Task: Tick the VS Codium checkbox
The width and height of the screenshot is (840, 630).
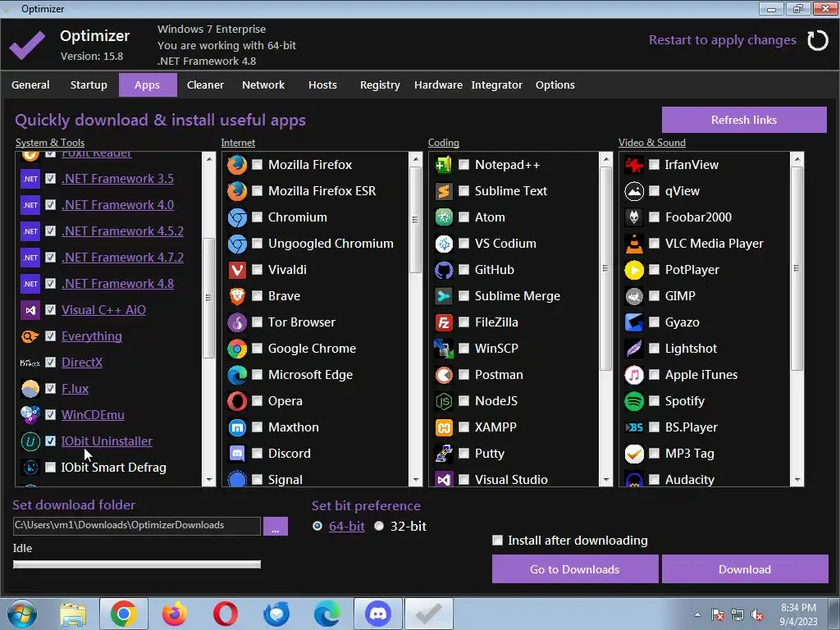Action: 464,243
